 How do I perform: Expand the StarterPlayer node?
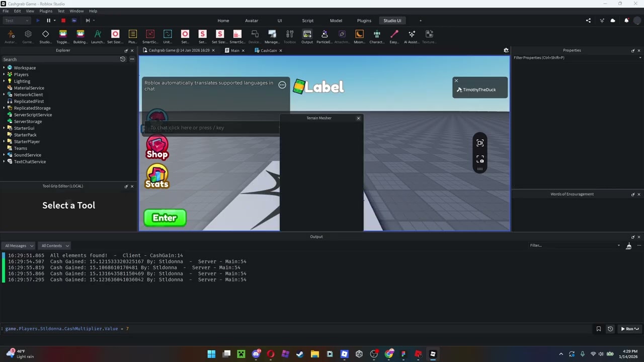(4, 142)
